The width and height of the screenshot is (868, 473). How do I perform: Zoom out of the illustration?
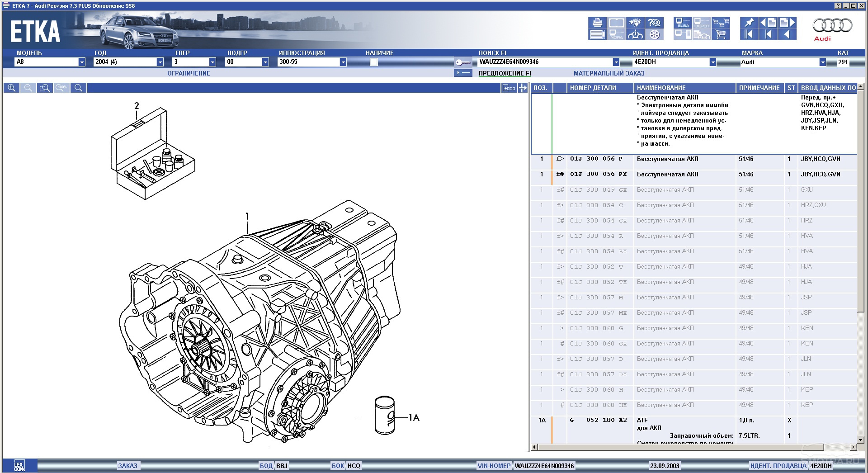click(28, 88)
